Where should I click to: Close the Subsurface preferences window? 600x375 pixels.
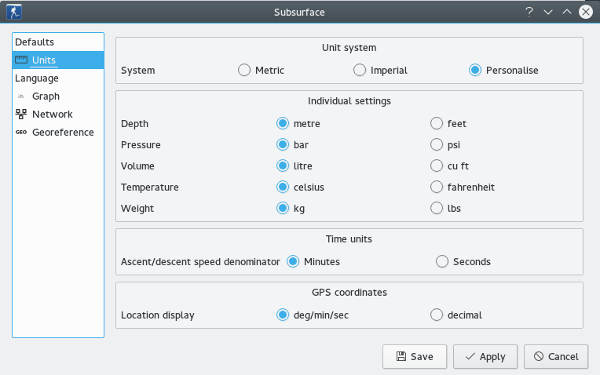[586, 12]
